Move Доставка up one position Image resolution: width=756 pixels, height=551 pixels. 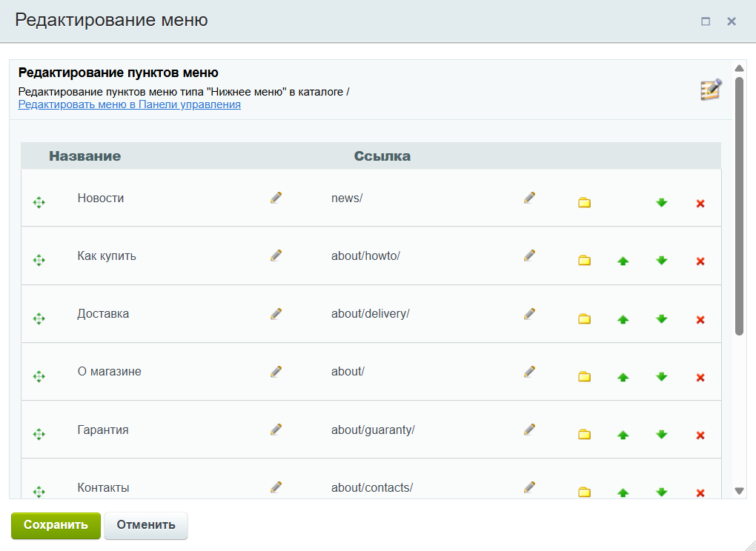[x=623, y=319]
